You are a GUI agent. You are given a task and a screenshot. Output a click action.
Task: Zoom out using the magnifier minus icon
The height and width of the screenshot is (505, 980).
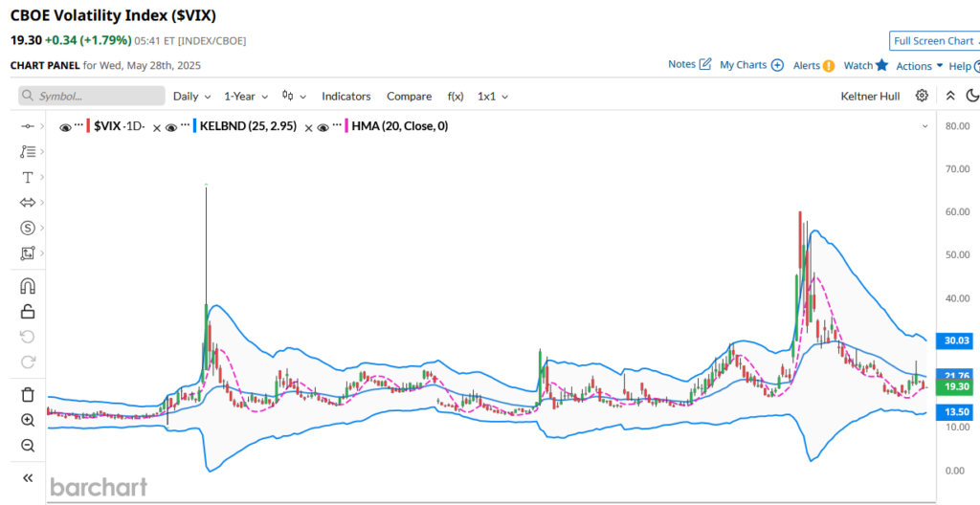(x=28, y=445)
